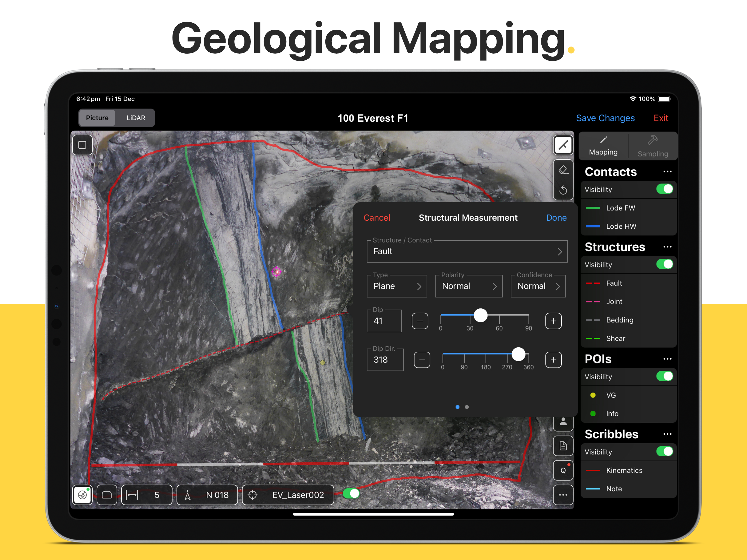Screen dimensions: 747x560
Task: Toggle Contacts visibility switch
Action: point(664,189)
